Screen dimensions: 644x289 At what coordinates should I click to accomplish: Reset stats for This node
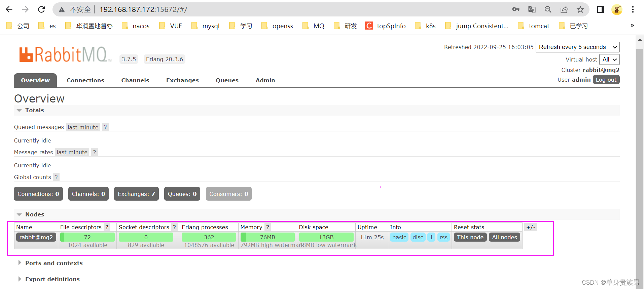click(x=470, y=237)
